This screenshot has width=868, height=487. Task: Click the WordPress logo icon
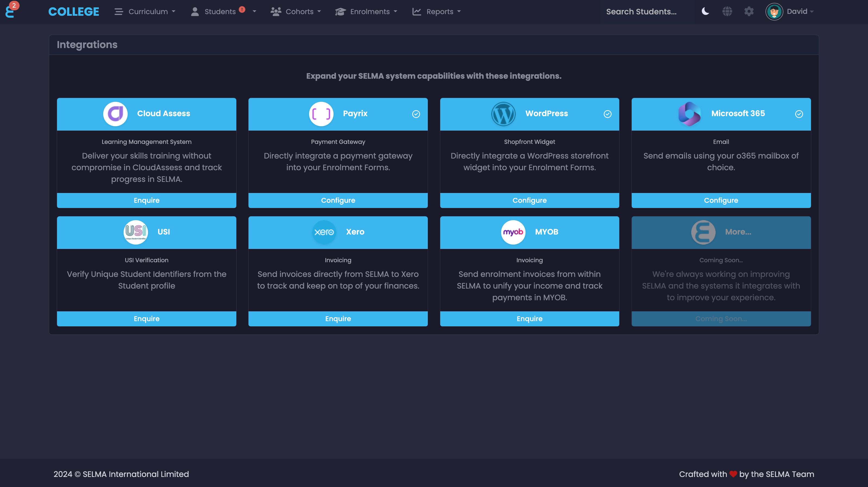503,114
